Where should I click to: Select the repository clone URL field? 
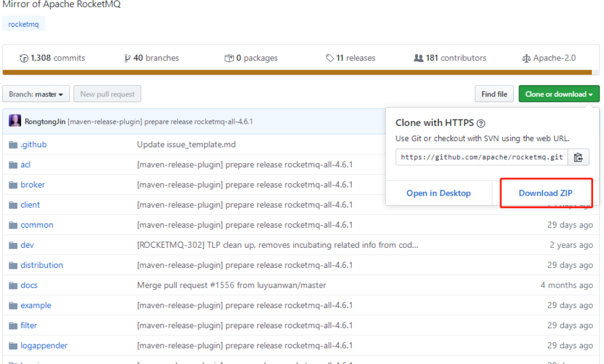482,157
